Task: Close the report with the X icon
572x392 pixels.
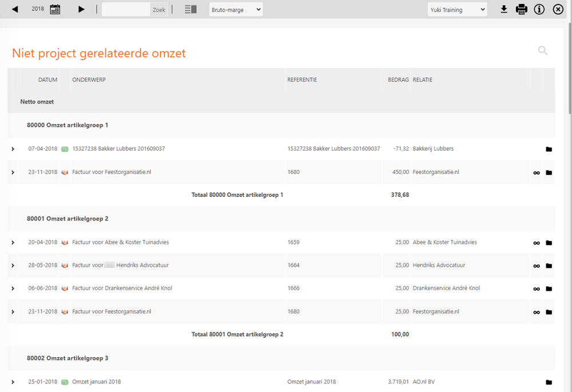Action: pos(558,9)
